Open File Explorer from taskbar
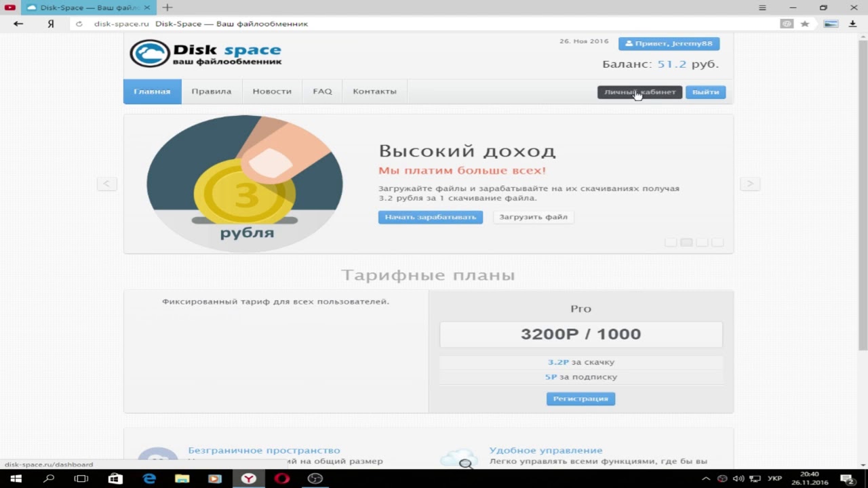Viewport: 868px width, 488px height. coord(182,479)
